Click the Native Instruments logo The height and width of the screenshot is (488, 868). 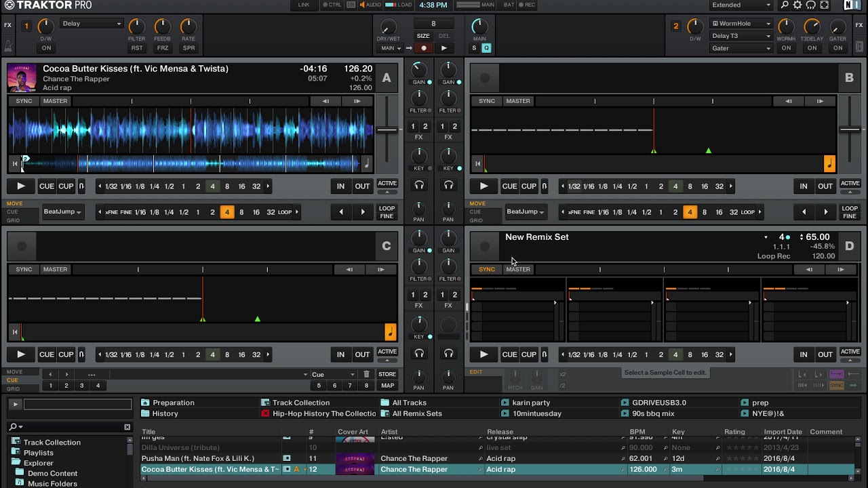pos(852,5)
